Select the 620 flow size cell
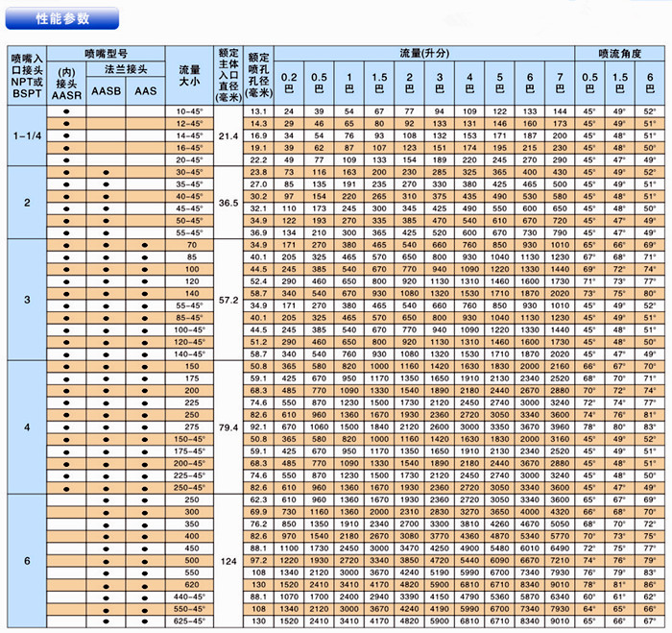The image size is (672, 633). pos(190,584)
